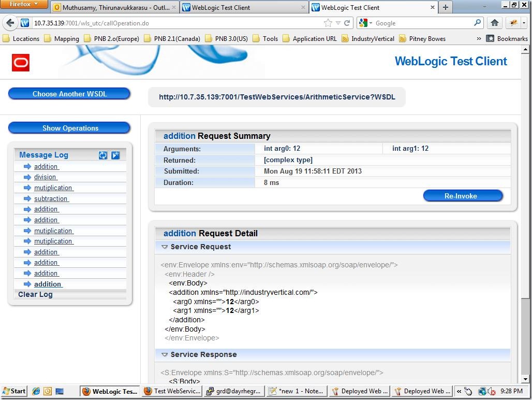
Task: Open the subtraction log entry
Action: click(x=51, y=198)
